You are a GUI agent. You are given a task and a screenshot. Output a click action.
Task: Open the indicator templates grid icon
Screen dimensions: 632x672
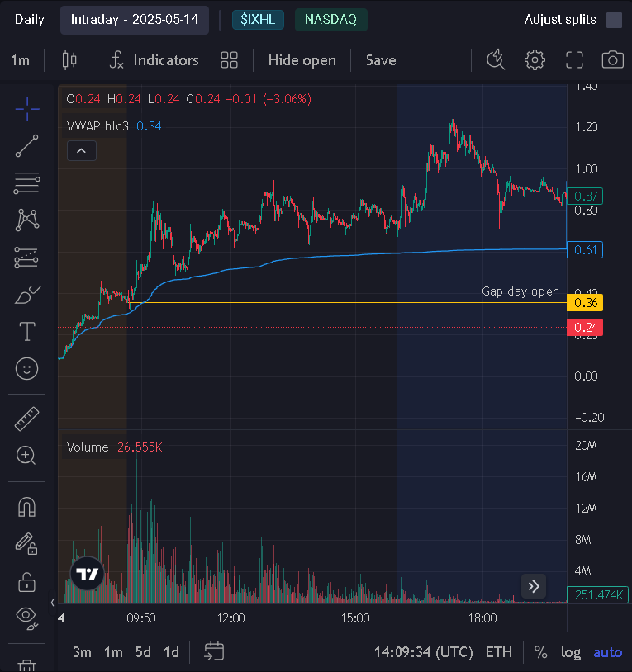click(x=229, y=60)
